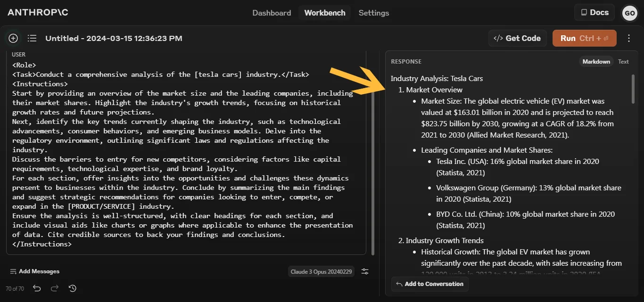Image resolution: width=644 pixels, height=302 pixels.
Task: Click '2. Industry Growth Trends' line
Action: click(441, 241)
